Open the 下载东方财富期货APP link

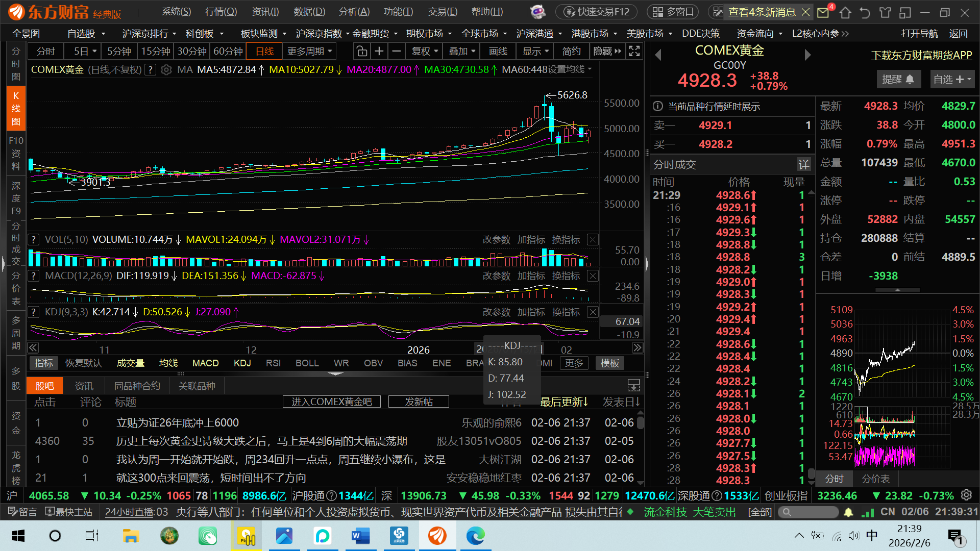point(921,55)
